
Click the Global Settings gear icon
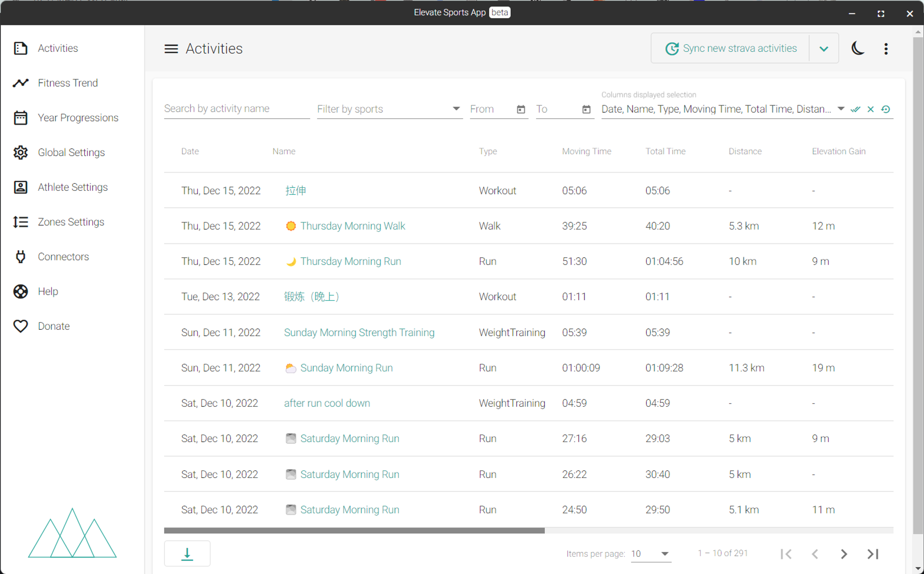pos(20,152)
